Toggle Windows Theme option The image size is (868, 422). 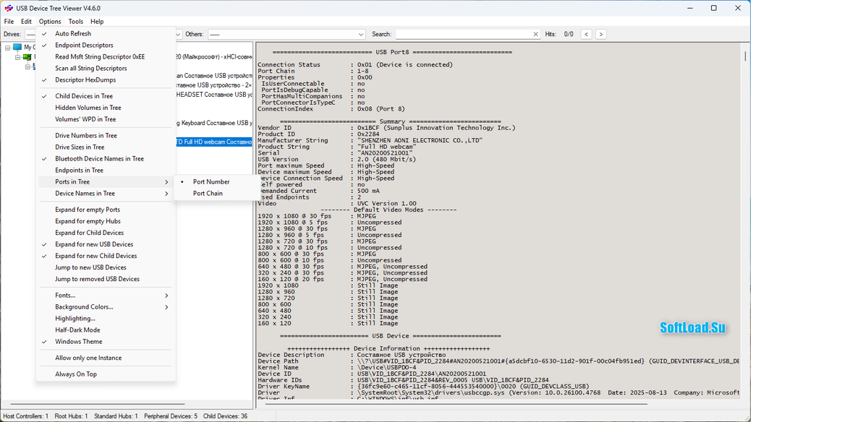pos(106,341)
